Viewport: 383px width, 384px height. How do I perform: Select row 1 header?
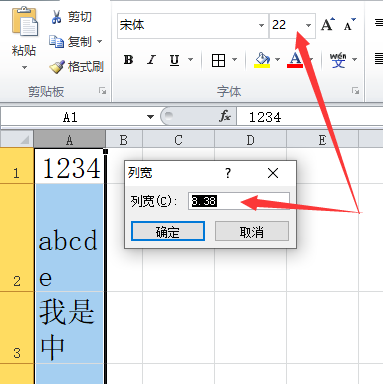pyautogui.click(x=17, y=166)
